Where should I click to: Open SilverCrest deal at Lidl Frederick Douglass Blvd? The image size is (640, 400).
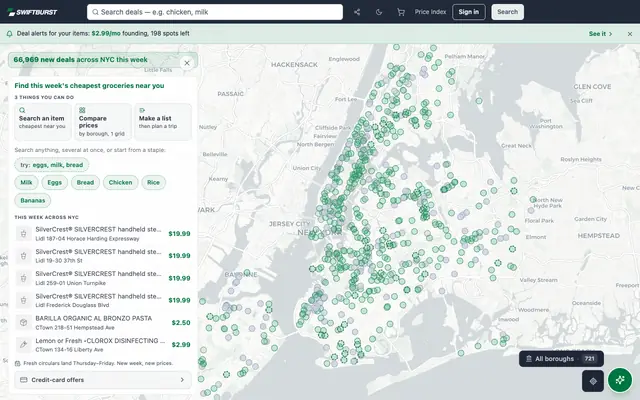coord(103,300)
